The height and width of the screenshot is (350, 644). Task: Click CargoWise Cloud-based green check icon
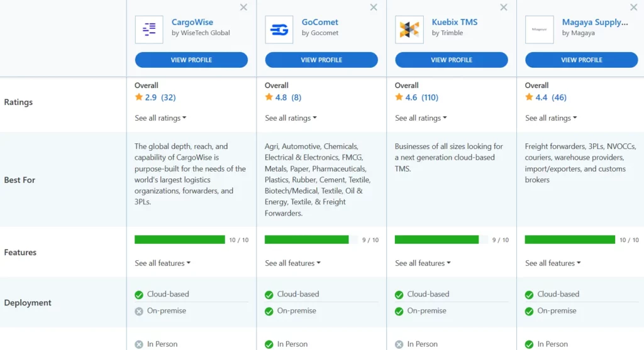[139, 295]
